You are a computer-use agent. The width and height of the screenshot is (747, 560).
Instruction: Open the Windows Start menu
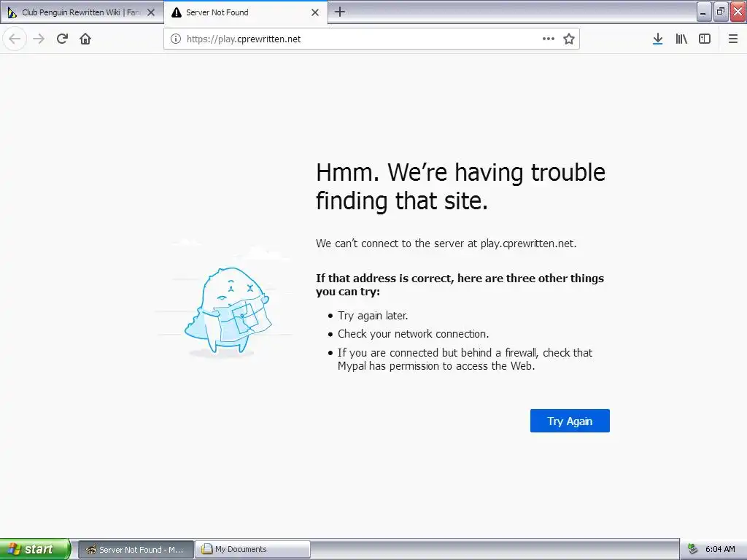35,549
